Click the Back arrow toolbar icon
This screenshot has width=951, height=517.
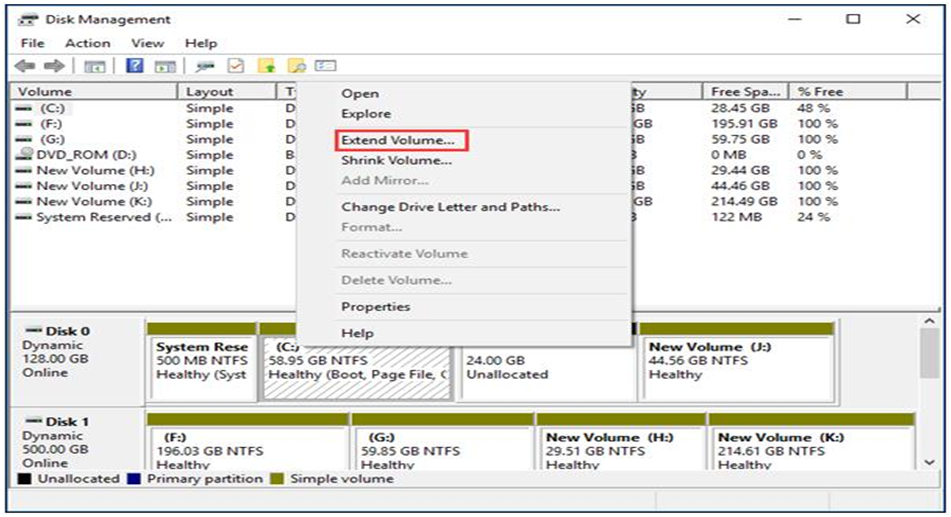[25, 66]
